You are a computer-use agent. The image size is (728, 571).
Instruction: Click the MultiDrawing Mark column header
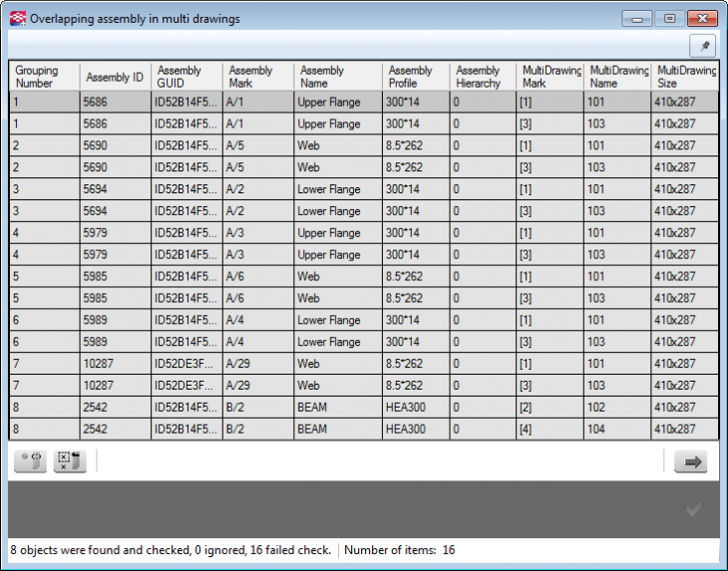click(550, 77)
